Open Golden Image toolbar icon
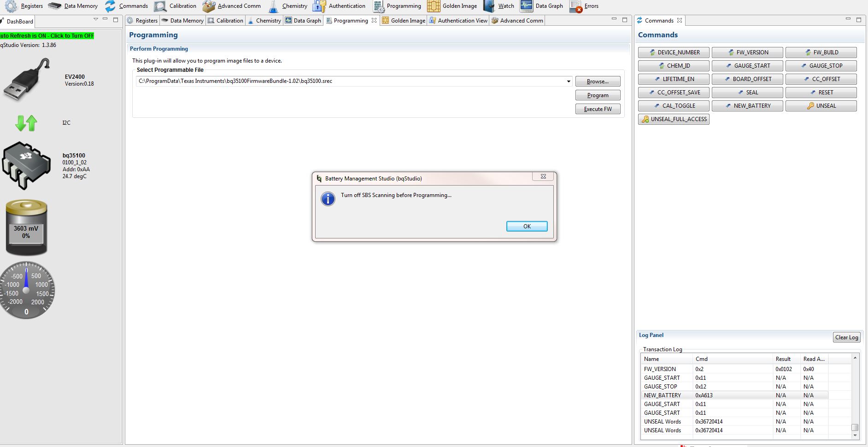Screen dimensions: 868x447 click(434, 6)
